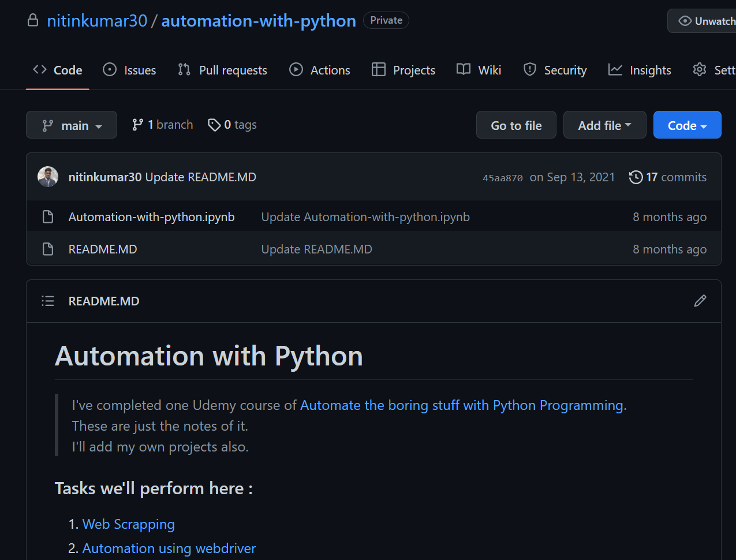Image resolution: width=736 pixels, height=560 pixels.
Task: Click the pencil icon to edit README
Action: pos(700,301)
